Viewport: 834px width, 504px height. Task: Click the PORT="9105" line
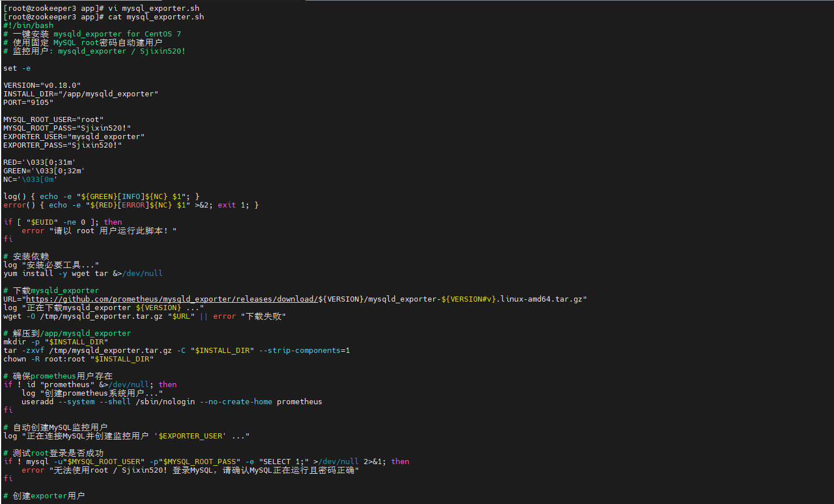tap(29, 102)
